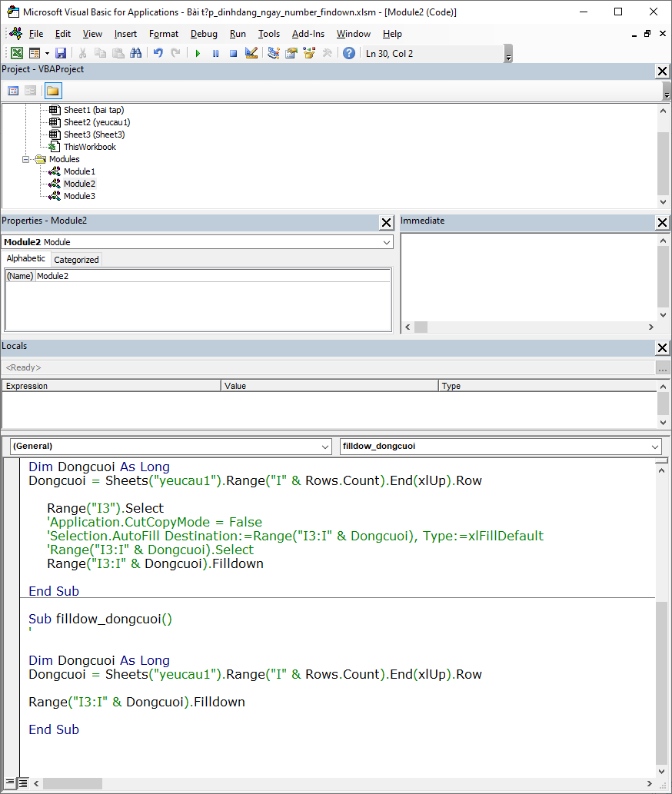Collapse the Modules folder in project tree

click(27, 159)
